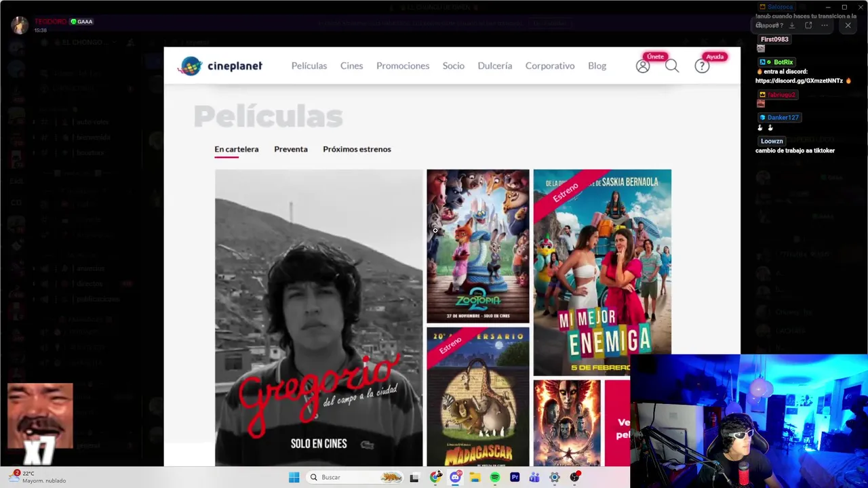Switch to Próximos estrenos tab
The width and height of the screenshot is (868, 488).
click(x=357, y=149)
